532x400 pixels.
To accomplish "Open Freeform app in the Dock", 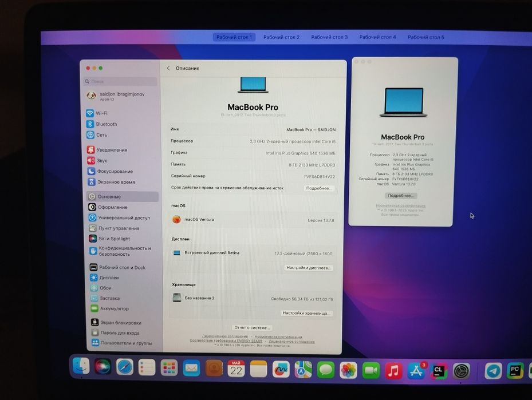I will (x=281, y=370).
